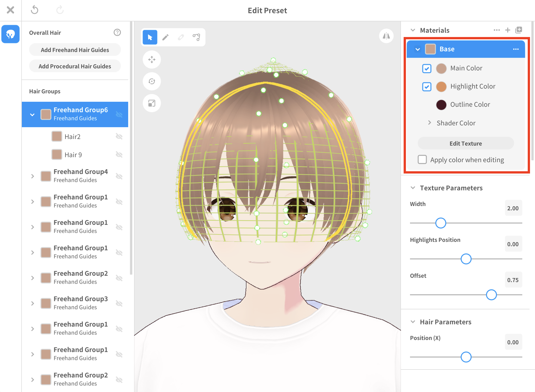Expand the Shader Color section
This screenshot has height=392, width=535.
429,123
